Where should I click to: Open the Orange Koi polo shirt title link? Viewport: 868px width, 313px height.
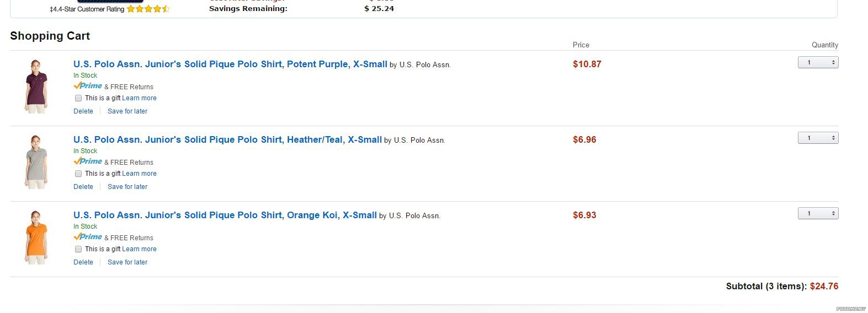[x=225, y=215]
